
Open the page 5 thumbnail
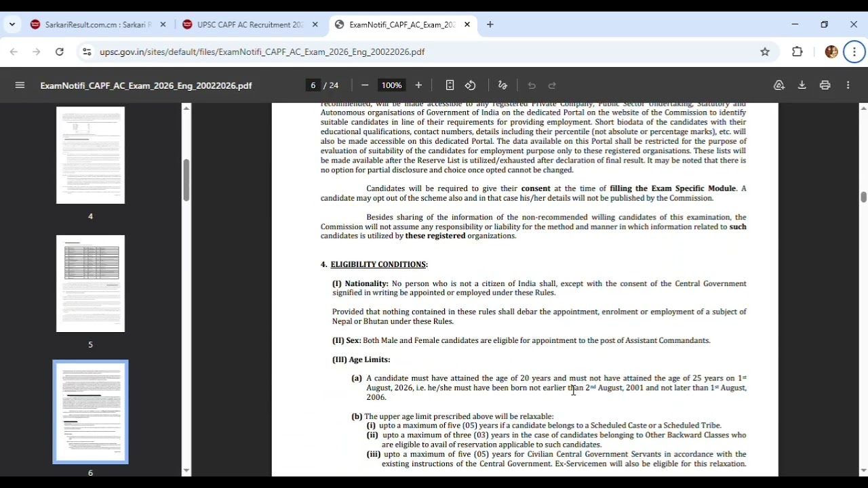90,284
